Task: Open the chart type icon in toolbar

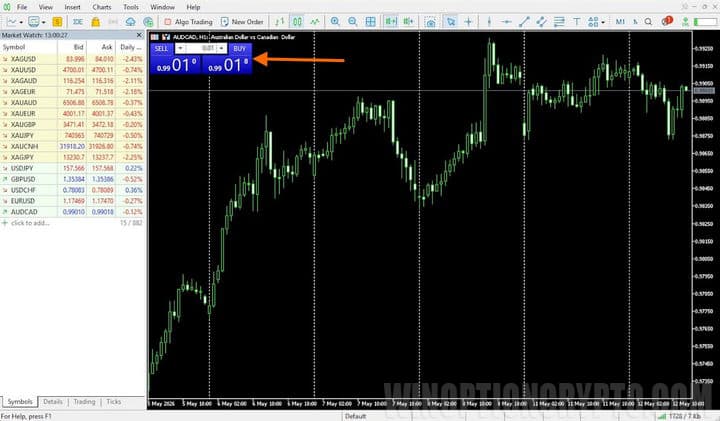Action: (11, 22)
